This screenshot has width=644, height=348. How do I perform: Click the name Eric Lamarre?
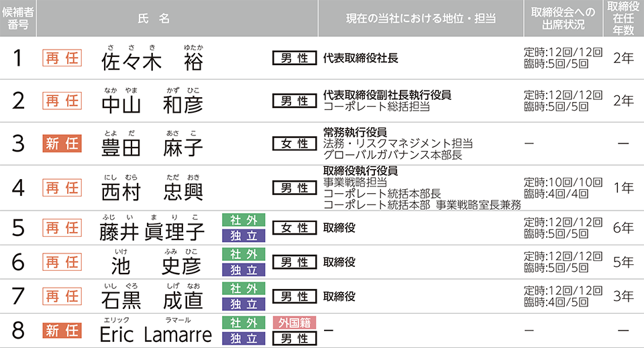pos(155,334)
